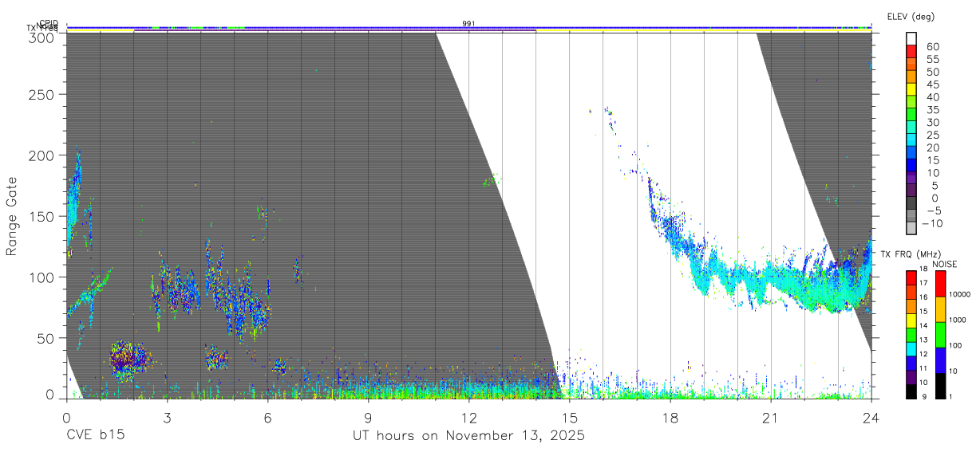Click the 'TX FRQ (MHz)' scale title

coord(911,254)
